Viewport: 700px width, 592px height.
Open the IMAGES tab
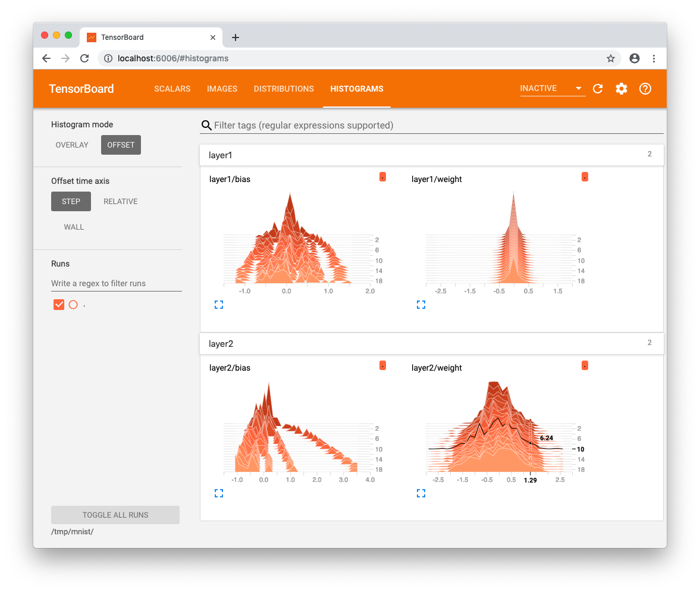pyautogui.click(x=222, y=89)
